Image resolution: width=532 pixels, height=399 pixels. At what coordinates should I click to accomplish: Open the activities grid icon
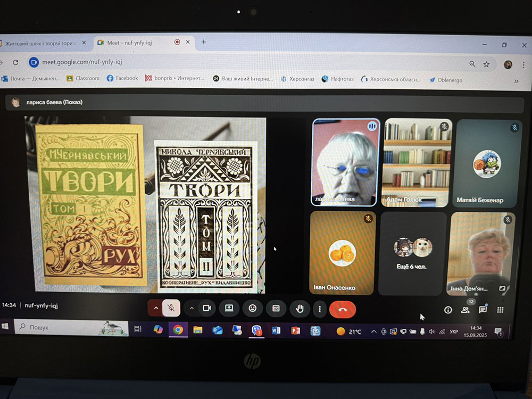coord(500,310)
